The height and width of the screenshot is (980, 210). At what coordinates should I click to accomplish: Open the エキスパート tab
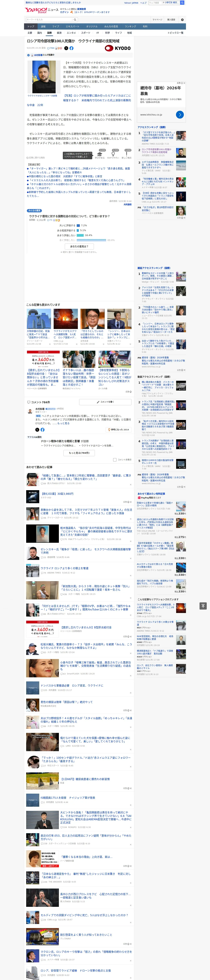72,27
